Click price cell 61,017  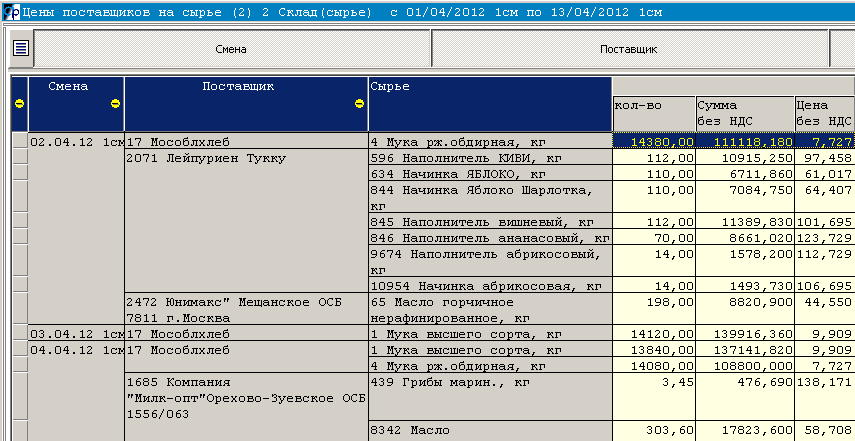pos(824,173)
